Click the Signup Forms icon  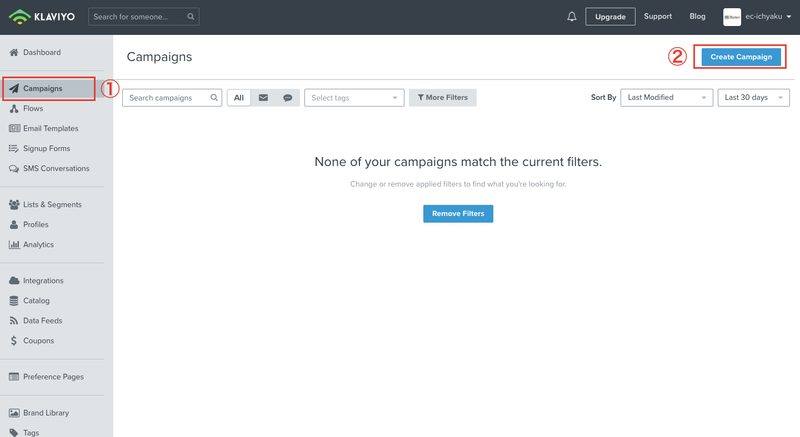click(14, 148)
